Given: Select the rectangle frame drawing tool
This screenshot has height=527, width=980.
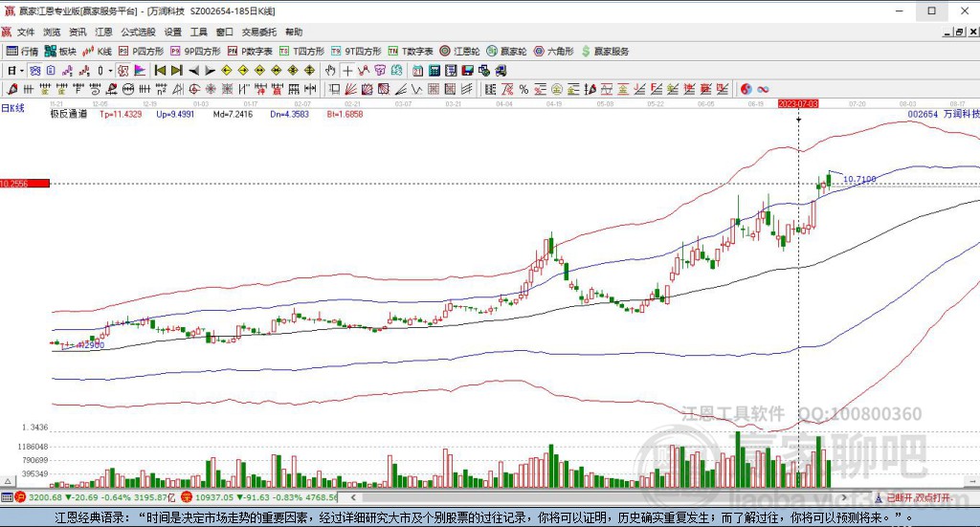Looking at the screenshot, I should coord(334,89).
